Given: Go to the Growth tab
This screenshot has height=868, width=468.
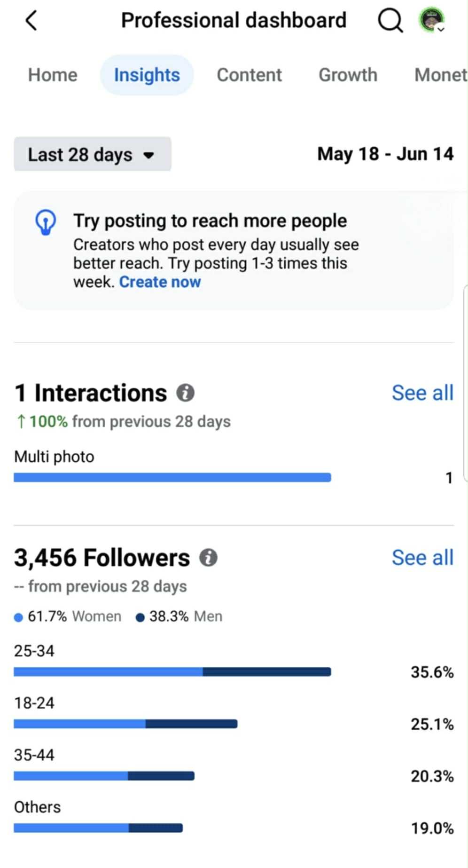Looking at the screenshot, I should (348, 75).
